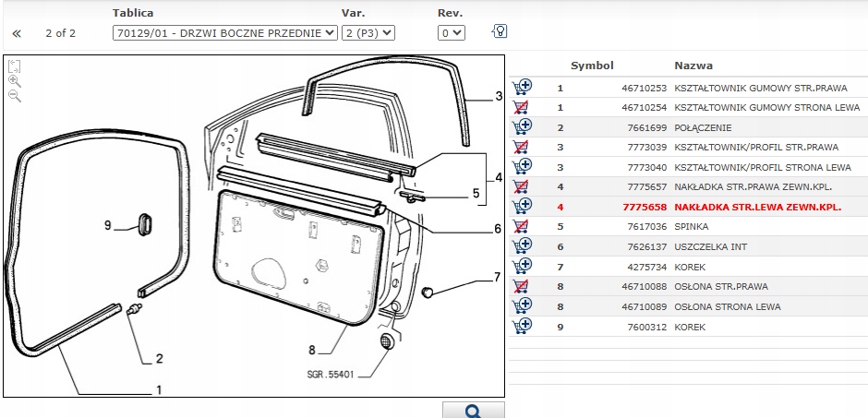Click crossed-out cart for part 46710088
The height and width of the screenshot is (418, 868).
coord(521,286)
